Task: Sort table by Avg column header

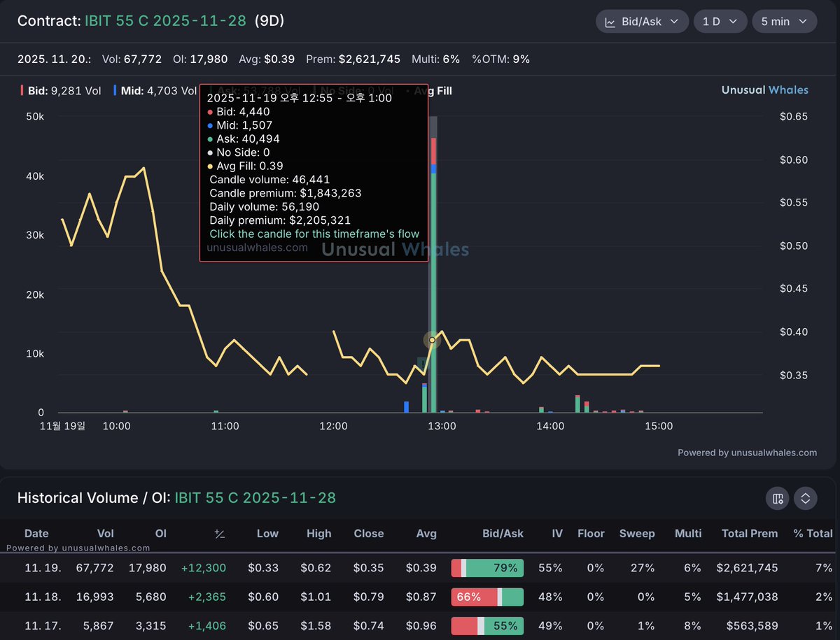Action: tap(426, 533)
